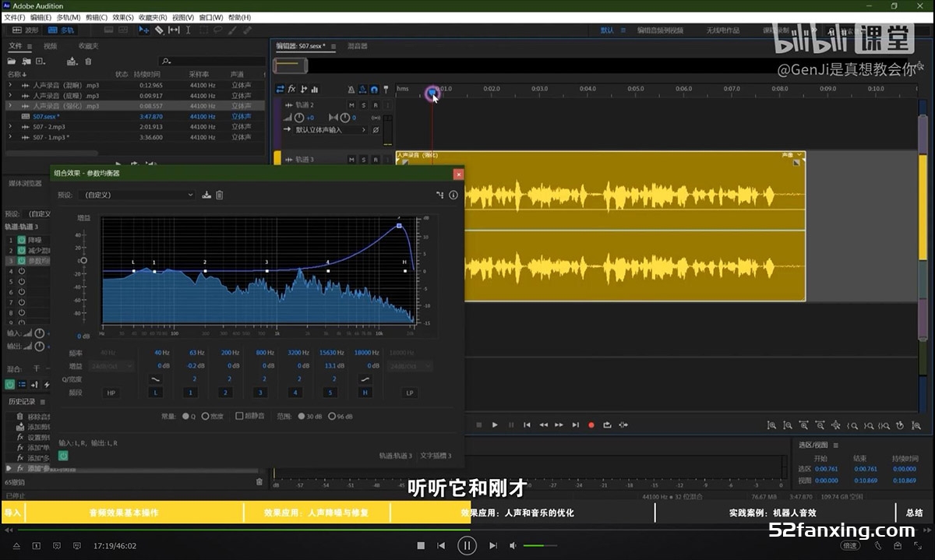Open the equalizer preset dropdown
The width and height of the screenshot is (935, 560).
pyautogui.click(x=137, y=195)
